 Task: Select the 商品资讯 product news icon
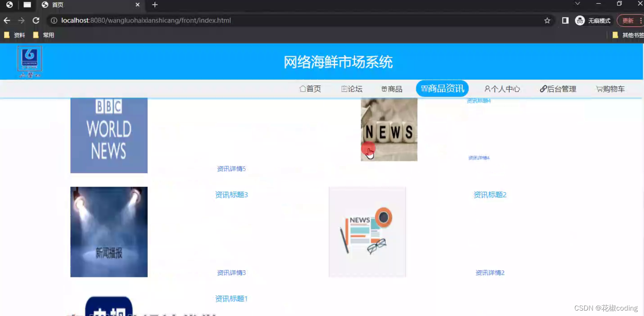coord(424,88)
